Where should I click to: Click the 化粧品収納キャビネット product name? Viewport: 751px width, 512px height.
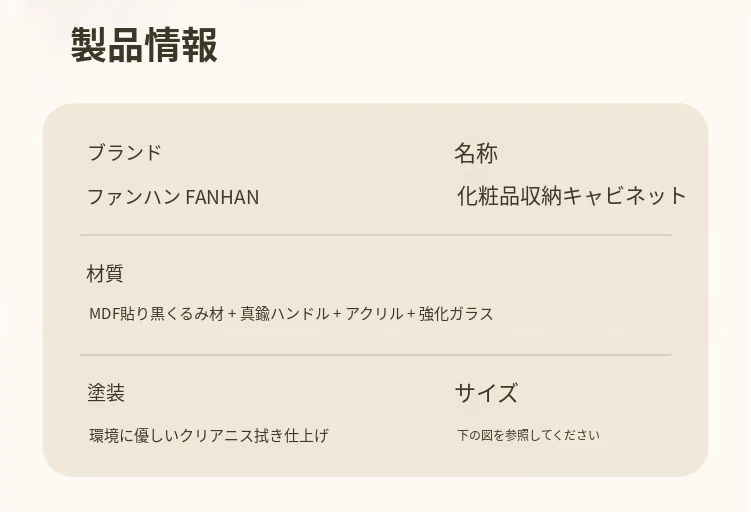(x=572, y=196)
